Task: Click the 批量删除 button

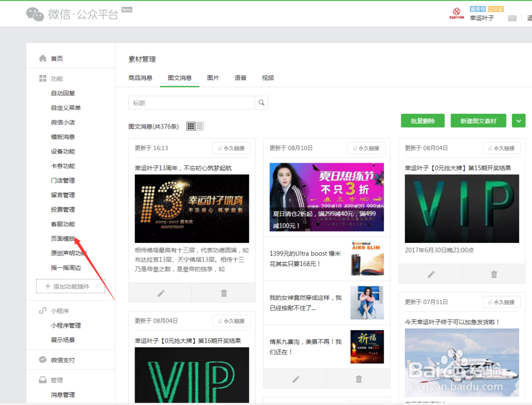Action: tap(422, 121)
